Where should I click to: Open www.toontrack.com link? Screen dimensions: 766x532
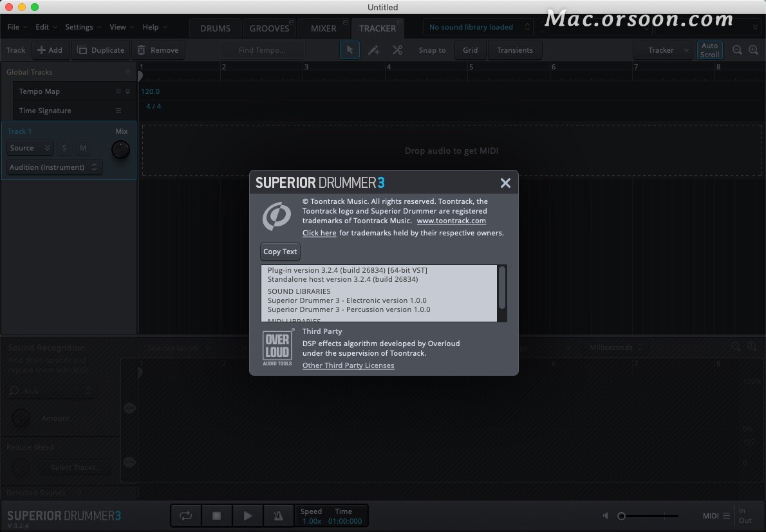(451, 221)
